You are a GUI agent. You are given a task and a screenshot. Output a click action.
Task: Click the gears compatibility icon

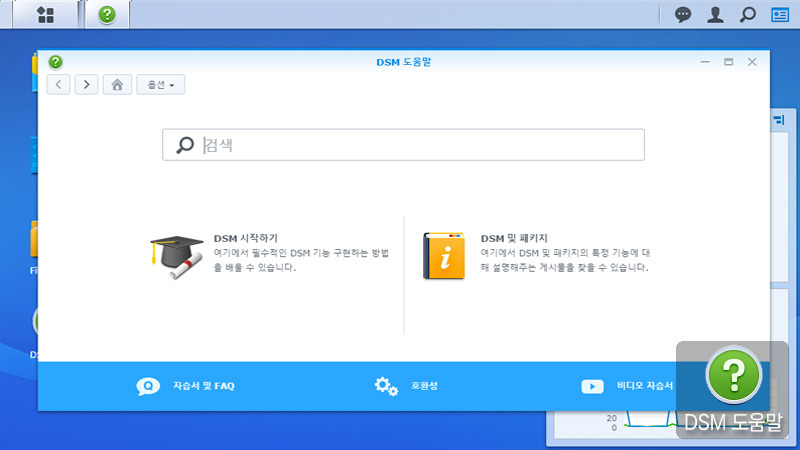tap(386, 386)
